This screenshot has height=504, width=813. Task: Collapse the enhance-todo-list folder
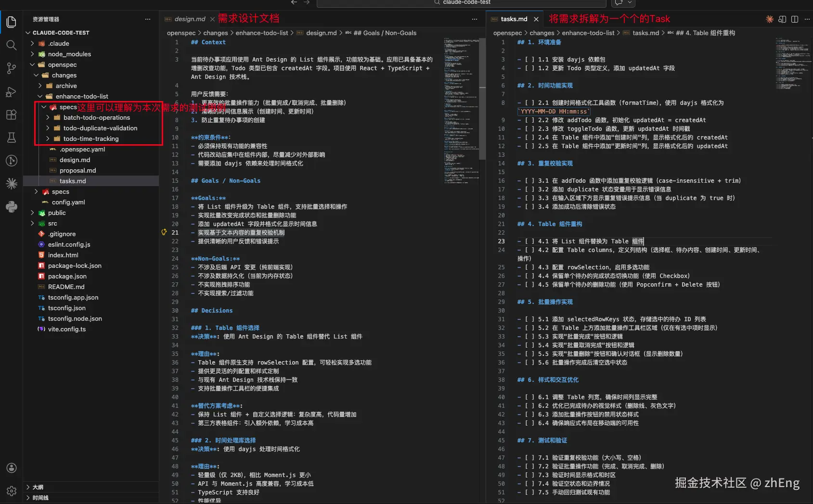[82, 96]
